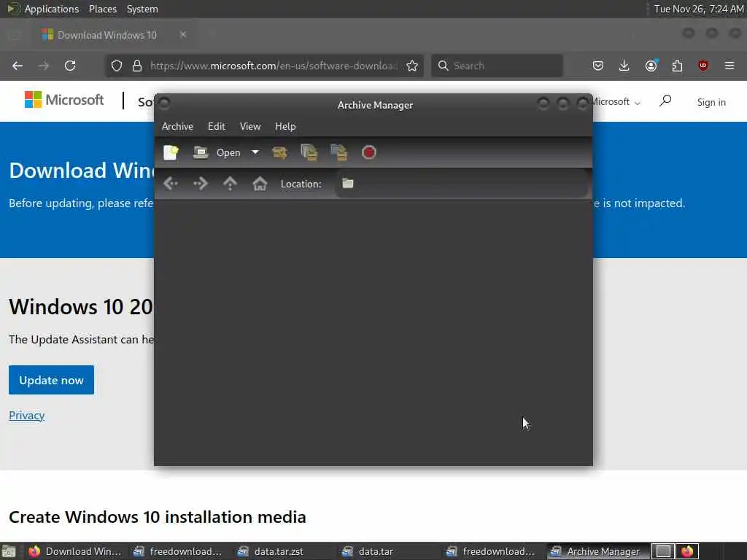Open Pocket save icon in Firefox
The image size is (747, 560).
(x=598, y=66)
